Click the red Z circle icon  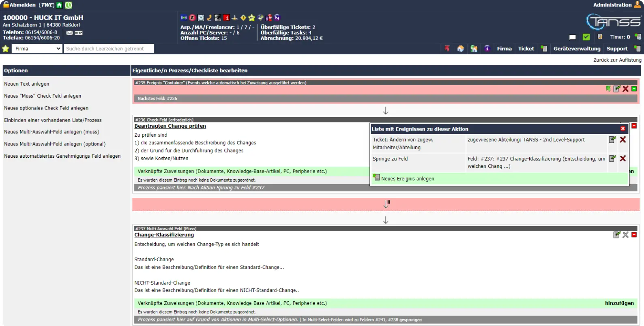pyautogui.click(x=192, y=17)
